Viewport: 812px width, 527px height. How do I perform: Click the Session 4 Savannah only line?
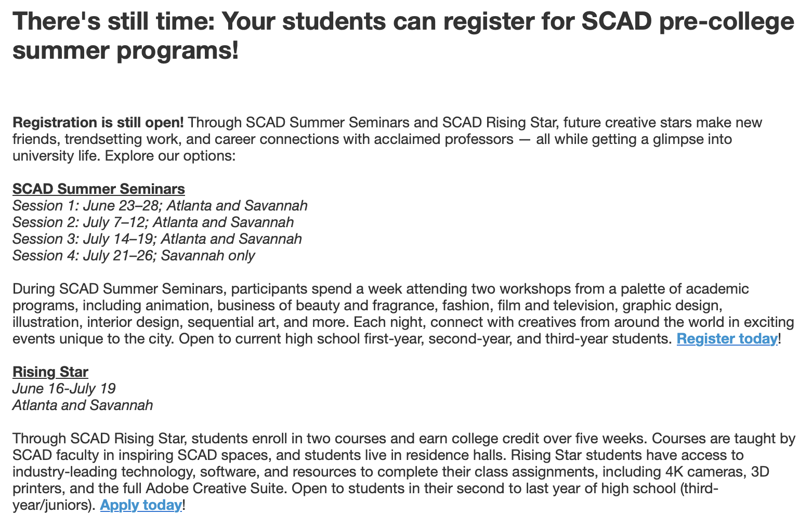pos(134,256)
